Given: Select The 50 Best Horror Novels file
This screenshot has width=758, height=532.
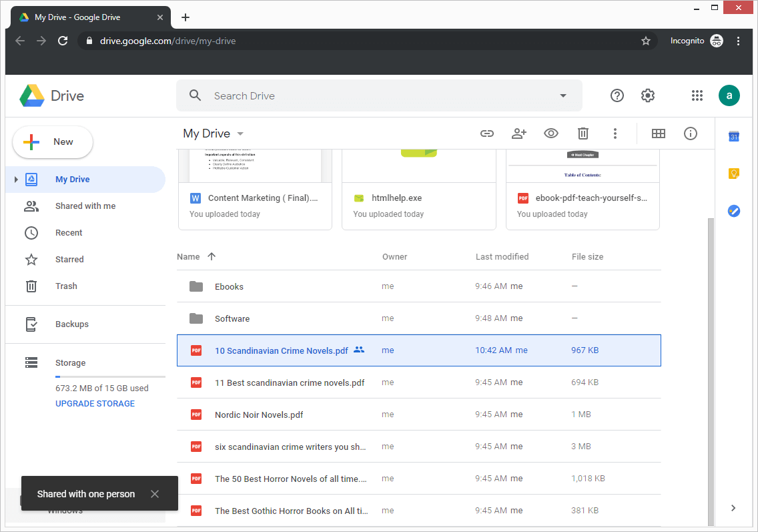Looking at the screenshot, I should (418, 479).
